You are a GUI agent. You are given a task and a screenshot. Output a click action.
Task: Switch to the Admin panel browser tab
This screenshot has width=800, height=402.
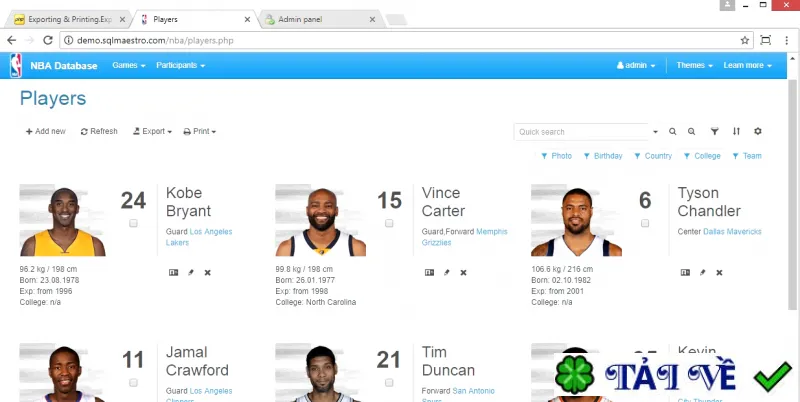[320, 19]
